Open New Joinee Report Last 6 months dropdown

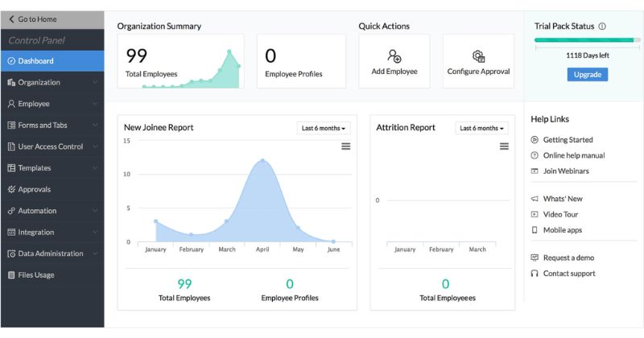pyautogui.click(x=324, y=128)
